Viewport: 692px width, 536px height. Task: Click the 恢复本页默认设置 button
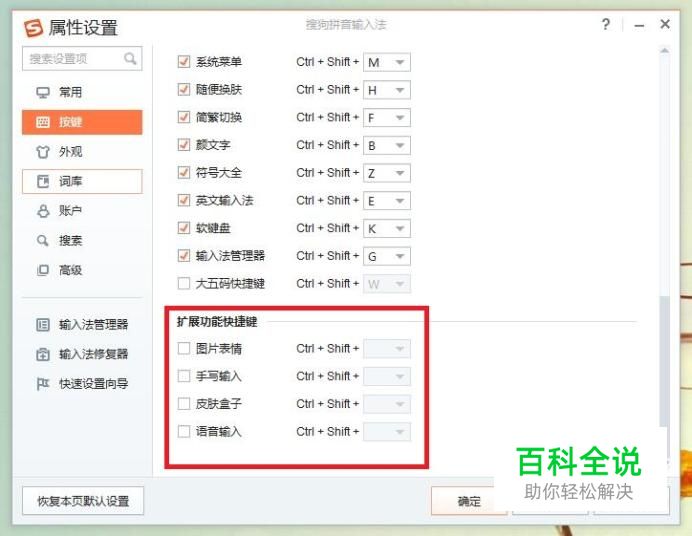click(83, 501)
